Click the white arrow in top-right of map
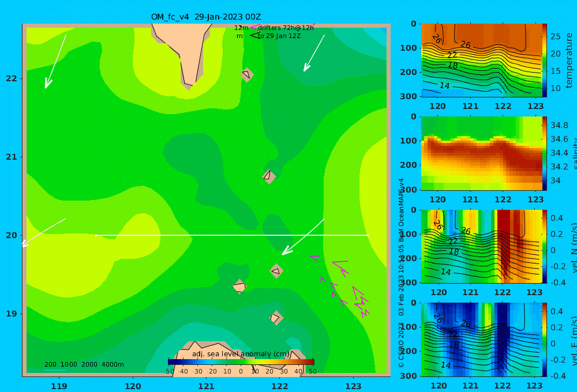The height and width of the screenshot is (392, 577). [x=314, y=53]
